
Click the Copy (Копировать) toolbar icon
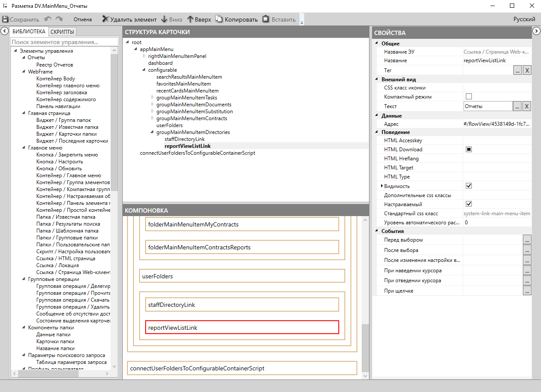[220, 19]
